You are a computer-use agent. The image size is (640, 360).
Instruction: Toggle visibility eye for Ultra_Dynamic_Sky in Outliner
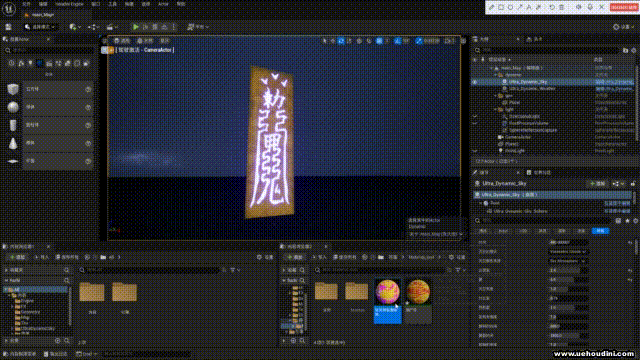click(x=475, y=82)
